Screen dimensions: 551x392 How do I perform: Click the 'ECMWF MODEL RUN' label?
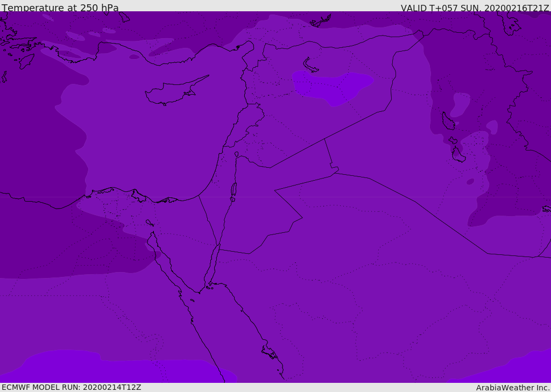(71, 387)
